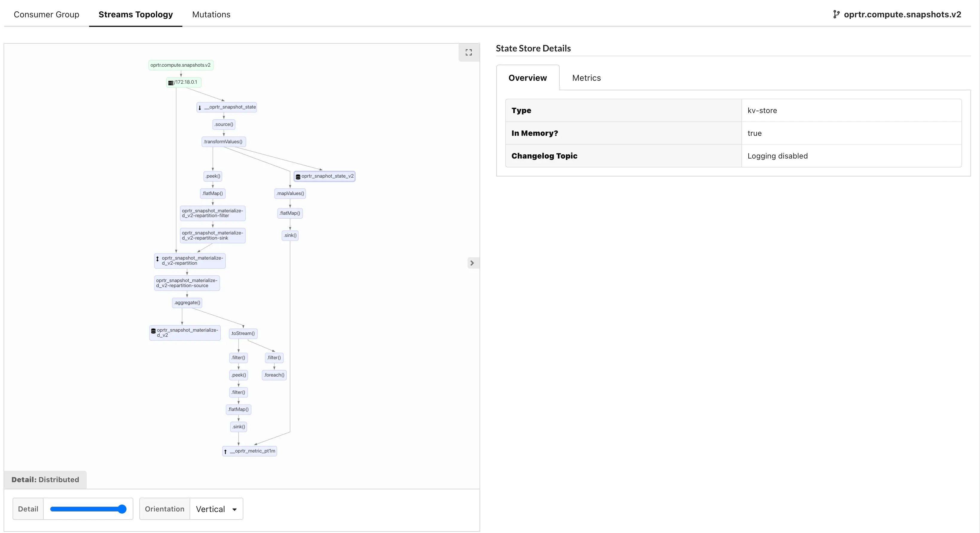Select the __oprtr_snapshot_state source topic node
The width and height of the screenshot is (980, 533).
pyautogui.click(x=227, y=107)
